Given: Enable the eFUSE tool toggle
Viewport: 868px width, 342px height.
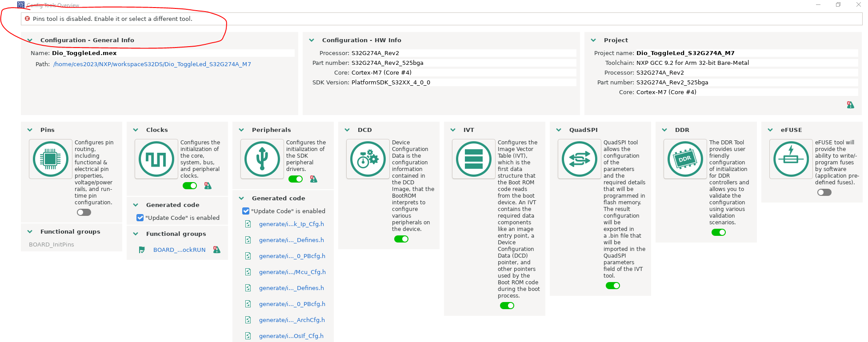Looking at the screenshot, I should coord(824,192).
